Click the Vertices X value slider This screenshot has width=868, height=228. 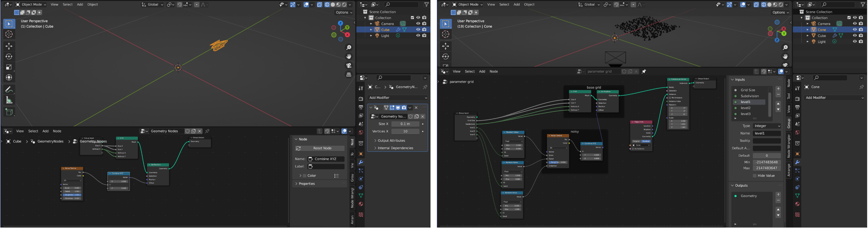click(405, 131)
